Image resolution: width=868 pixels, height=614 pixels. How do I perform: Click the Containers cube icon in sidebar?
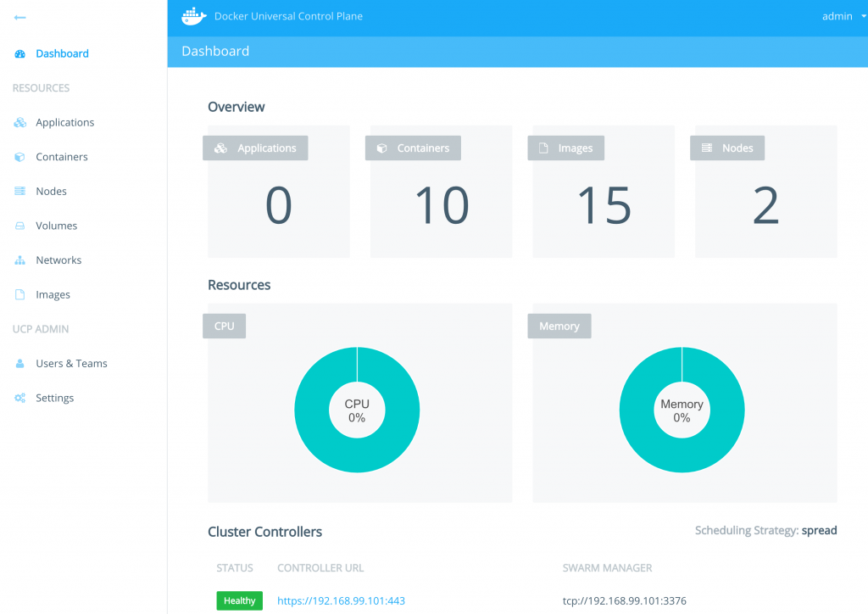pos(20,157)
